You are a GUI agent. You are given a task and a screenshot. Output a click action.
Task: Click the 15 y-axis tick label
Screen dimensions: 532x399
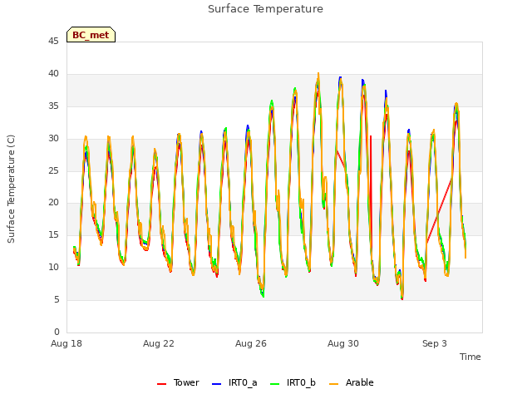point(53,234)
